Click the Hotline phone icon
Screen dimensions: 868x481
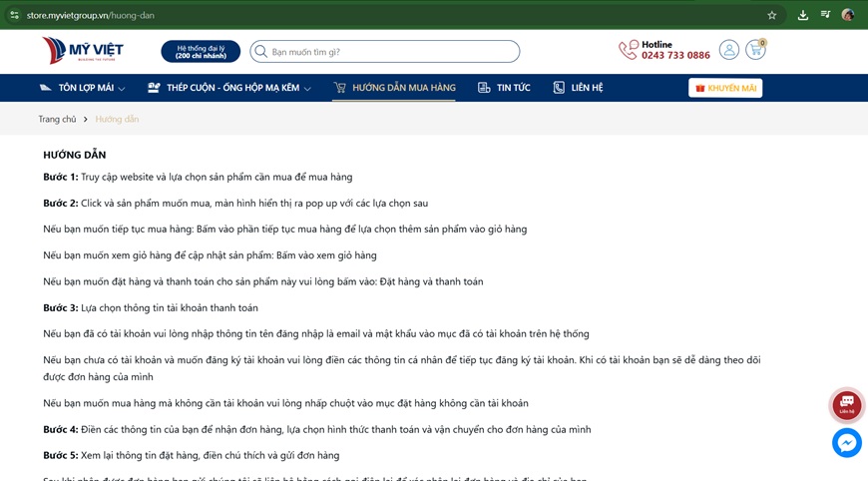629,50
